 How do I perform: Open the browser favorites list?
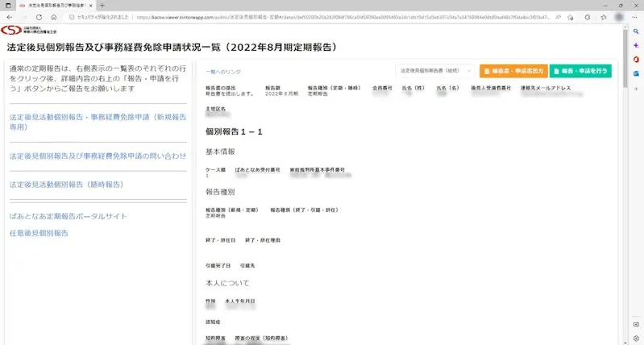604,17
